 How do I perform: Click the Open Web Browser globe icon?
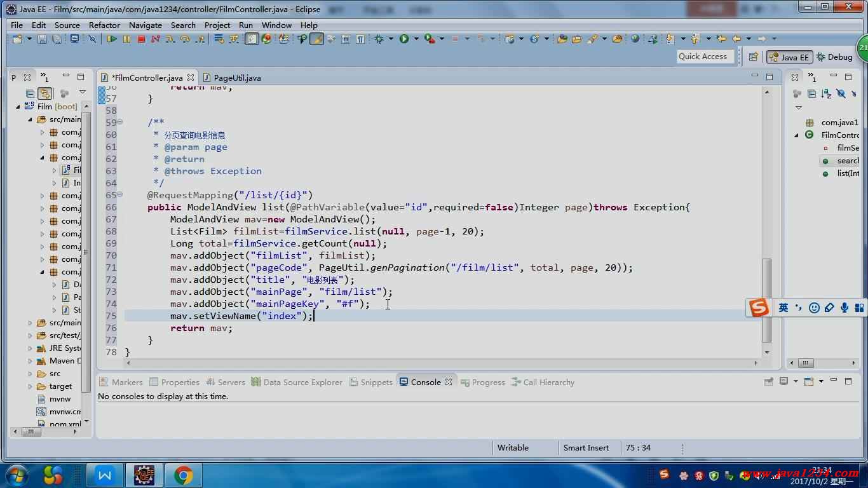point(635,39)
